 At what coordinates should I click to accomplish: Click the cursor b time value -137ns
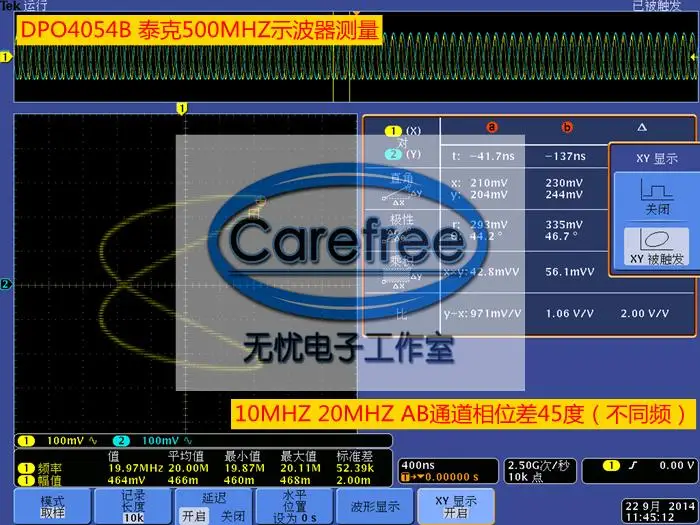[565, 157]
